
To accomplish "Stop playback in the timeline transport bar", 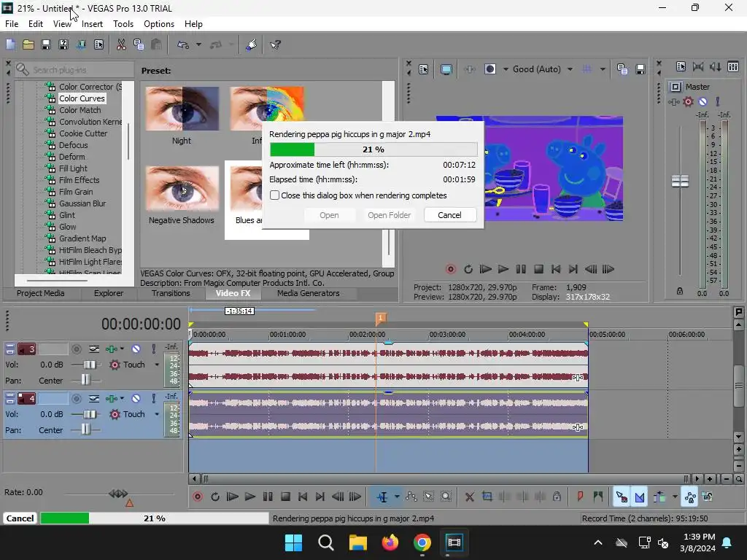I will click(x=285, y=497).
